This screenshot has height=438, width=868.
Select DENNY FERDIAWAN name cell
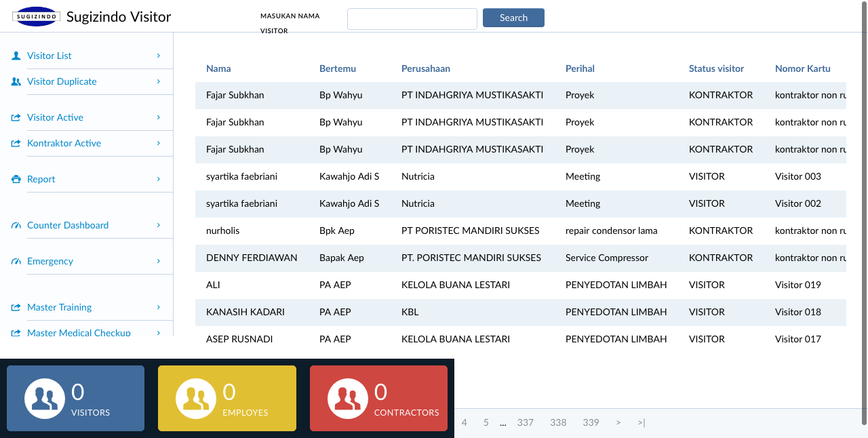click(252, 258)
